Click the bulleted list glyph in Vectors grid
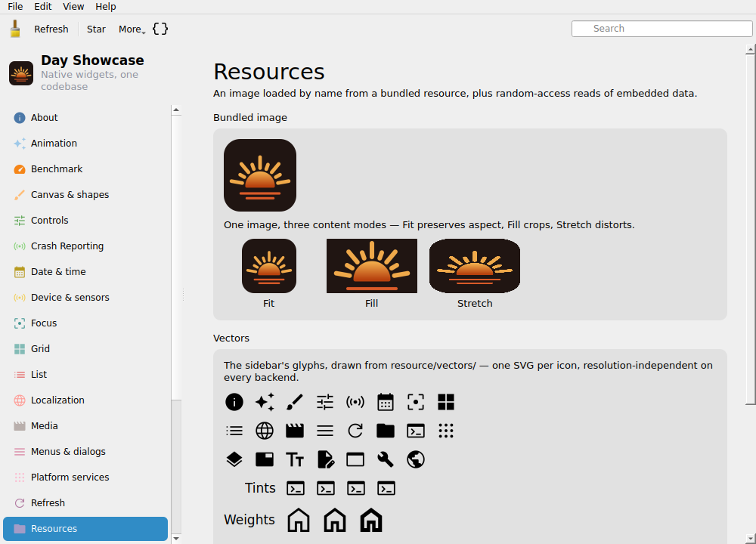756x544 pixels. (x=234, y=431)
